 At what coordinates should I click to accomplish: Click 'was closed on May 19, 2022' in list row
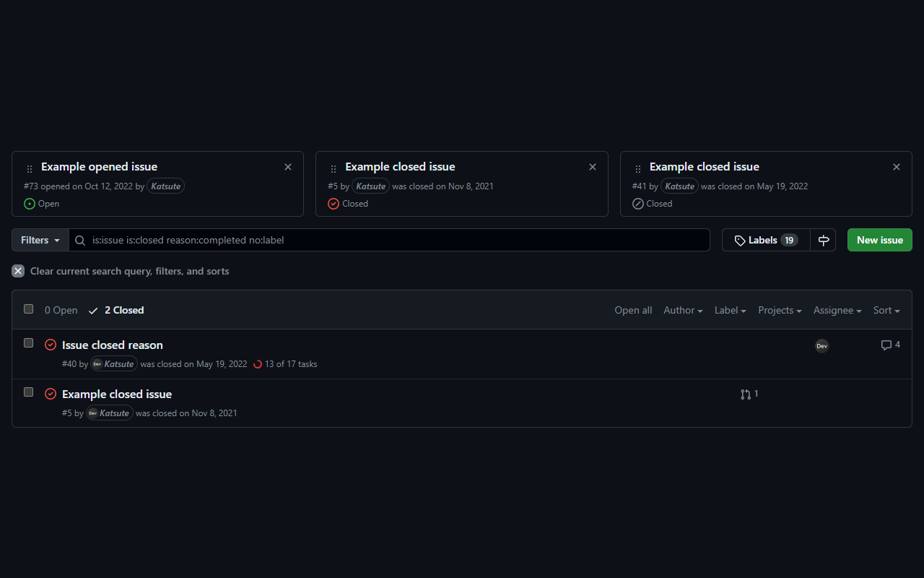pyautogui.click(x=193, y=364)
